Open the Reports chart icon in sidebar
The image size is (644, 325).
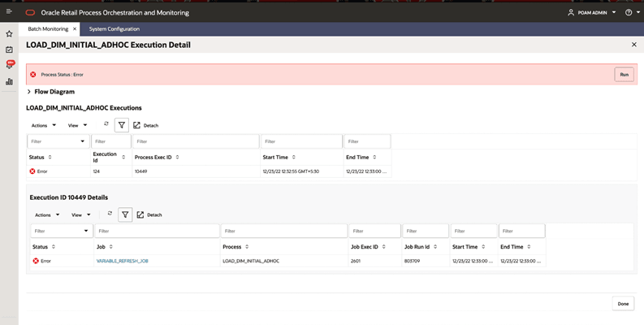pos(9,81)
